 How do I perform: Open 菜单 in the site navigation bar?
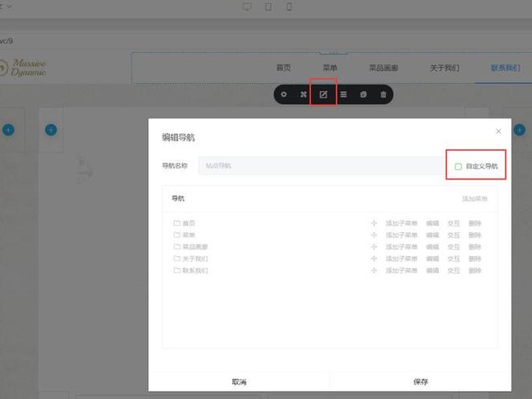pos(330,68)
